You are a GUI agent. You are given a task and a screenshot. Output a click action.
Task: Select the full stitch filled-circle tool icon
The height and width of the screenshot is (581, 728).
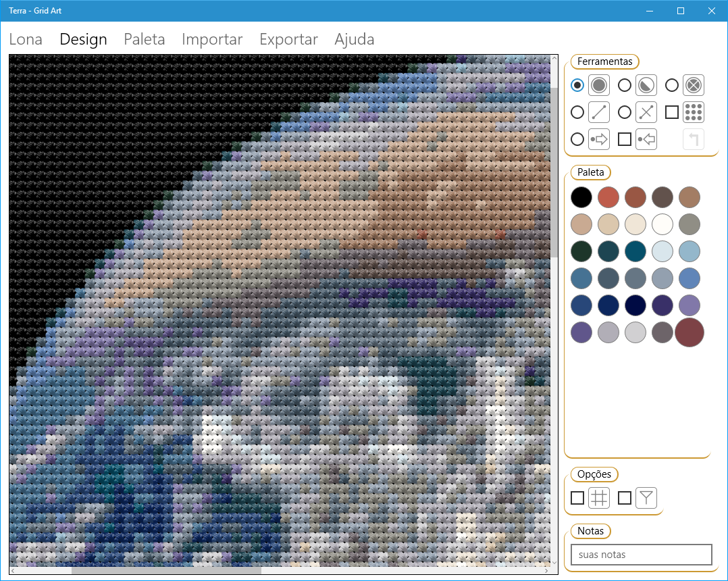coord(599,85)
